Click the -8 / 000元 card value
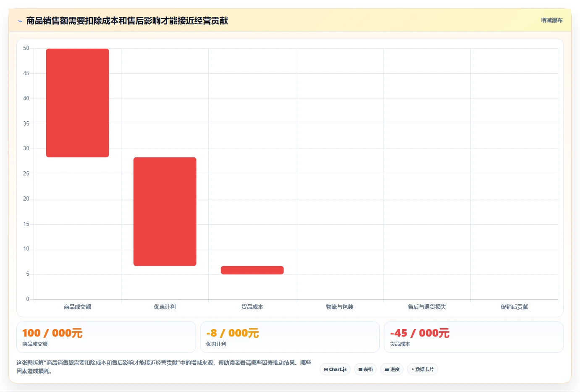This screenshot has width=580, height=392. [232, 333]
